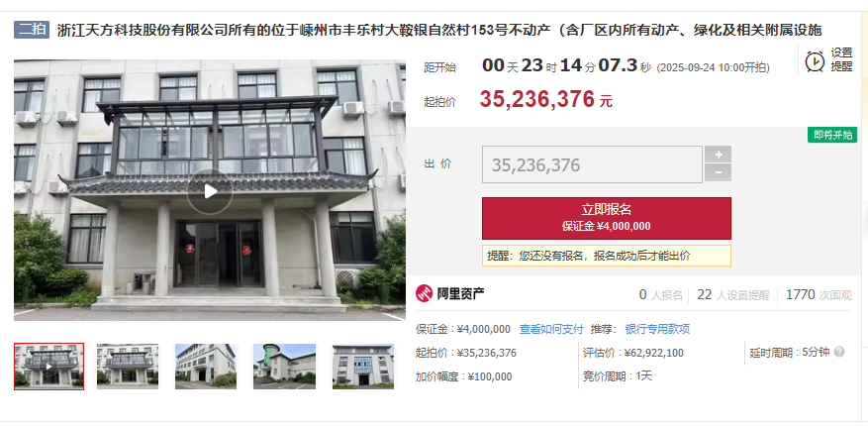This screenshot has width=868, height=426.
Task: Click the minus button to lower bid
Action: [x=718, y=172]
